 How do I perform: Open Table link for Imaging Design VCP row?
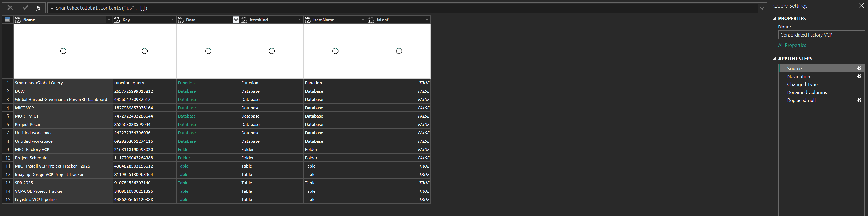[183, 174]
